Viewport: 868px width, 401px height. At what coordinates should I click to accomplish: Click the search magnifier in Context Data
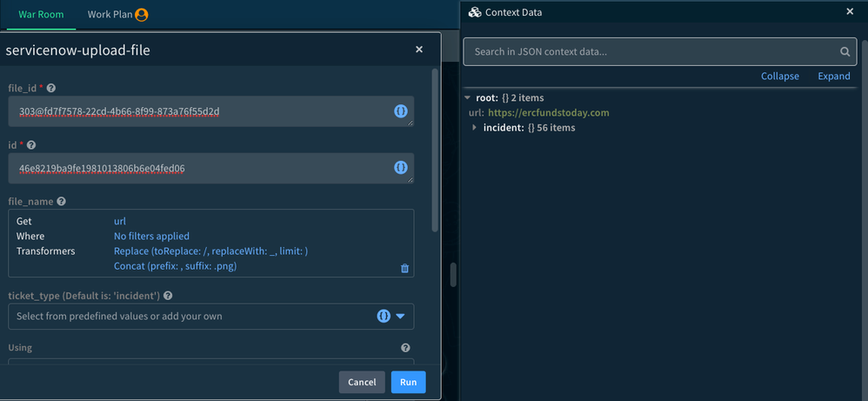[x=845, y=52]
